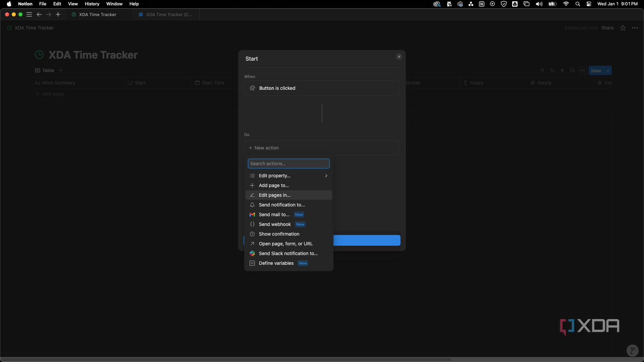Click the bell notification icon
The width and height of the screenshot is (644, 362).
[252, 205]
